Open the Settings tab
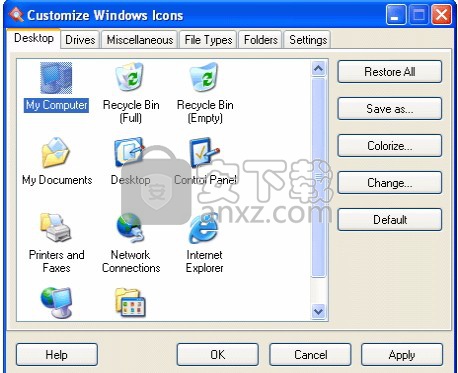The image size is (458, 373). 308,40
